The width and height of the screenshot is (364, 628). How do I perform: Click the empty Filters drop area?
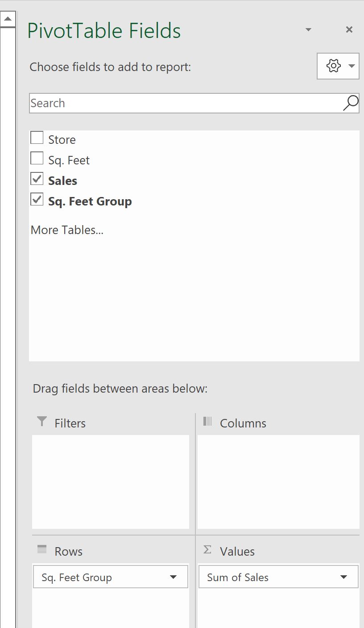point(111,482)
